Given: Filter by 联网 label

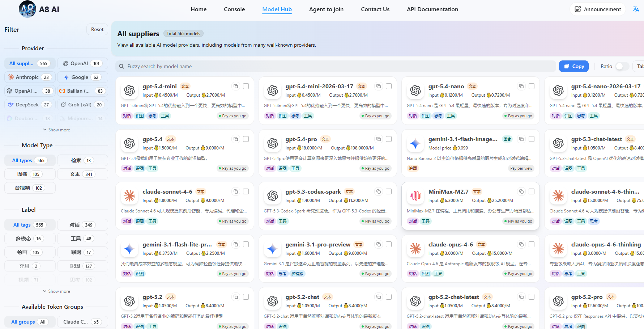Looking at the screenshot, I should (x=83, y=252).
